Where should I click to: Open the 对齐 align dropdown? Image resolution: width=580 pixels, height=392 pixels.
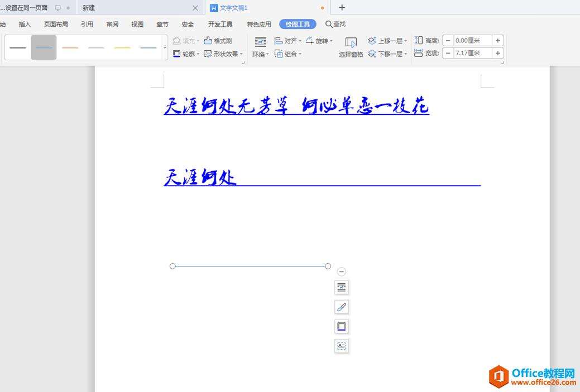click(288, 41)
